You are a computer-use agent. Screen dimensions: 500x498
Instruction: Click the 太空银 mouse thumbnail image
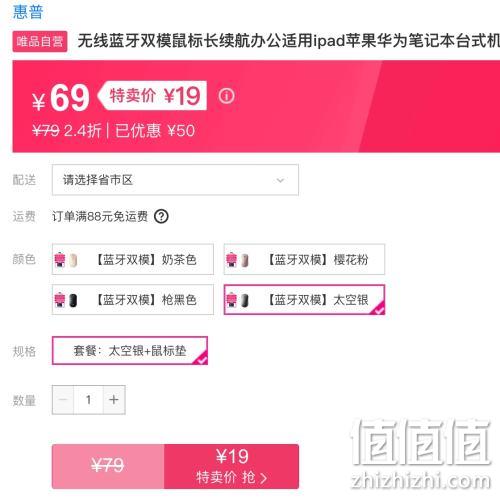[x=238, y=300]
